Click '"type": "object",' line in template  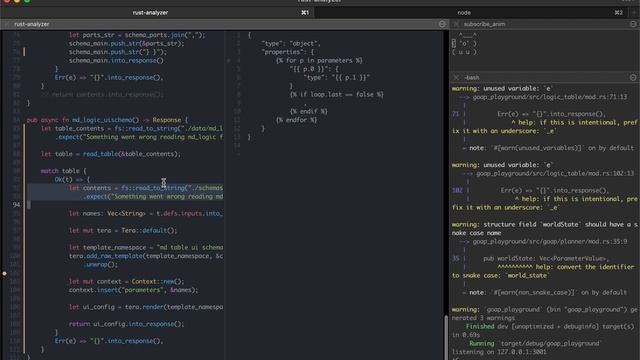(x=291, y=44)
